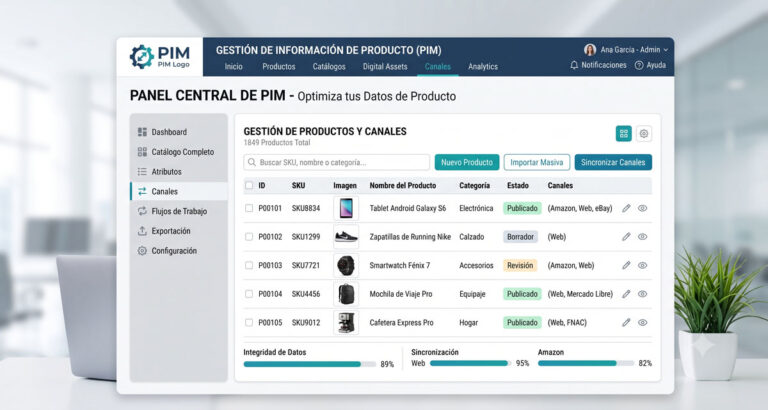Screen dimensions: 768x410
Task: Open table settings gear icon
Action: 644,133
